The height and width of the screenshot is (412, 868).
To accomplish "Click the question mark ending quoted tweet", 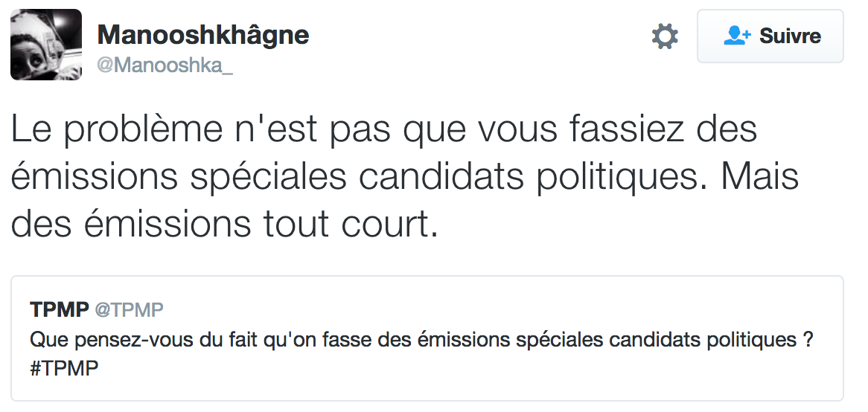I will (807, 340).
